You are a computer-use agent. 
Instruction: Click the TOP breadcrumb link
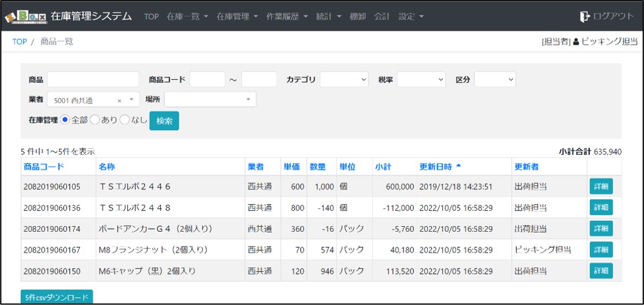20,42
